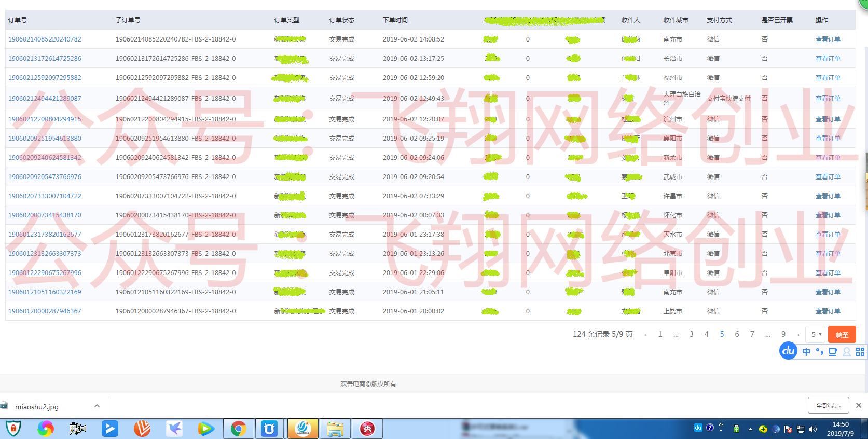Jump to page 9 in pagination
The width and height of the screenshot is (868, 439).
783,335
